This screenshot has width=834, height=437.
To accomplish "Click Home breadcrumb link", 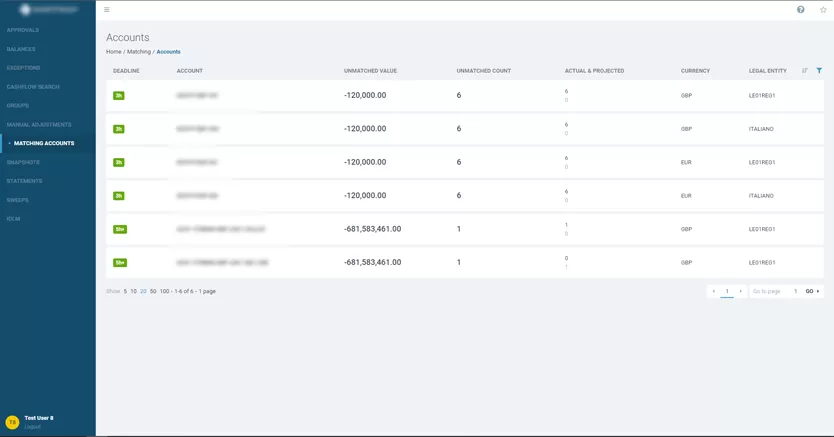I will pos(113,52).
